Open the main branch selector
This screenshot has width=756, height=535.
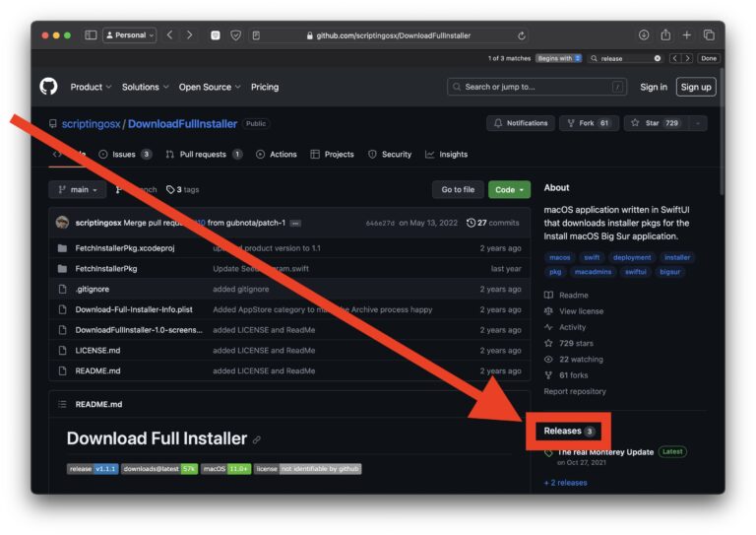(78, 189)
